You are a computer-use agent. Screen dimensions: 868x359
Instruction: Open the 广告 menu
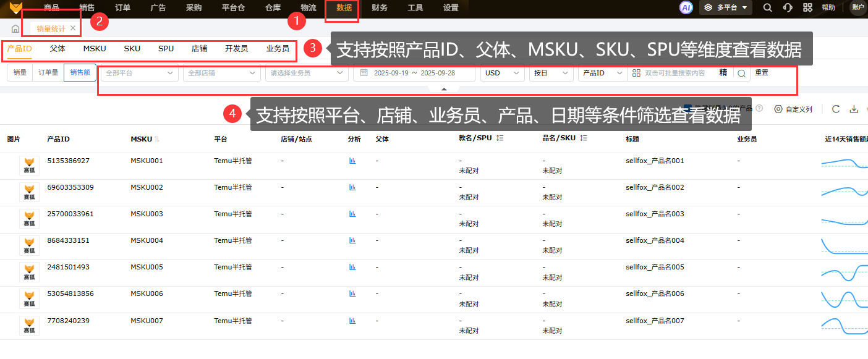[158, 8]
